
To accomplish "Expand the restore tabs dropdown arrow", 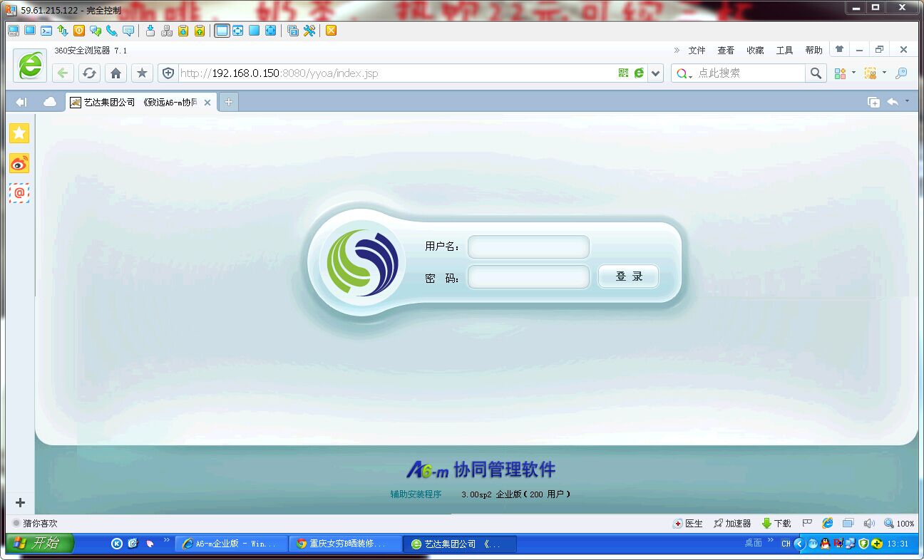I will click(x=907, y=101).
